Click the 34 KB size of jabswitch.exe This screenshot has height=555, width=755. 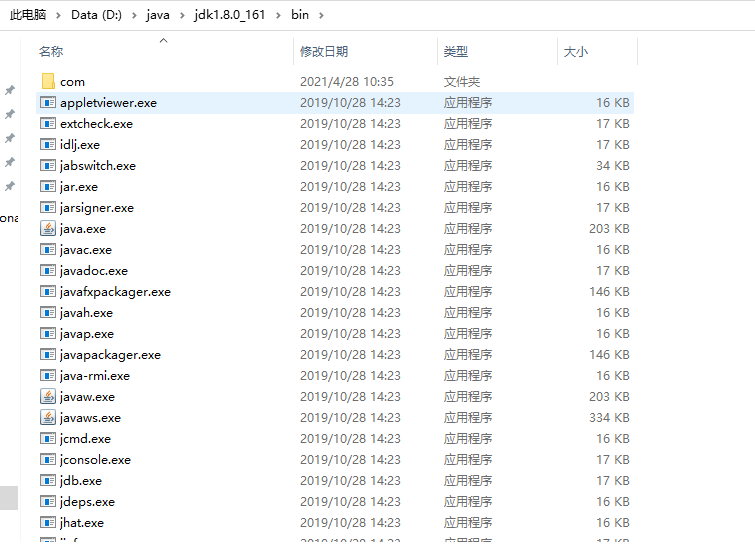tap(613, 166)
